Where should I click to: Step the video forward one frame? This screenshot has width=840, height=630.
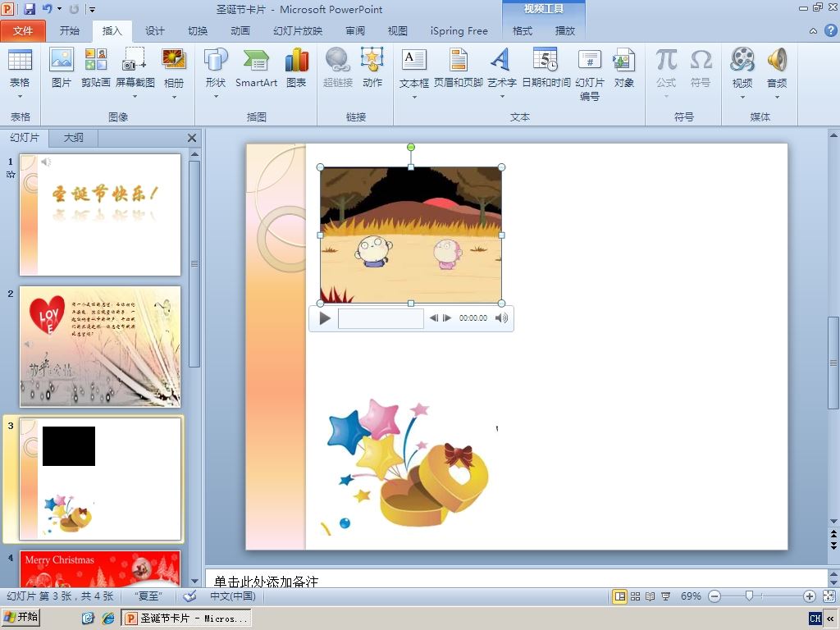(447, 318)
